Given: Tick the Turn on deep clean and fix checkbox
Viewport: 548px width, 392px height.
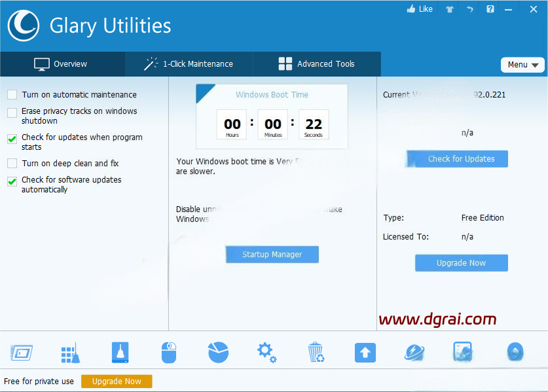Looking at the screenshot, I should pyautogui.click(x=12, y=164).
